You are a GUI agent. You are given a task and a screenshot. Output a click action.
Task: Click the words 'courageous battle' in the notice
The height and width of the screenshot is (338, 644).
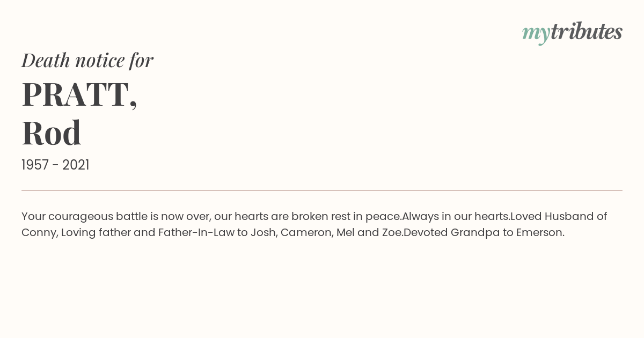tap(98, 217)
